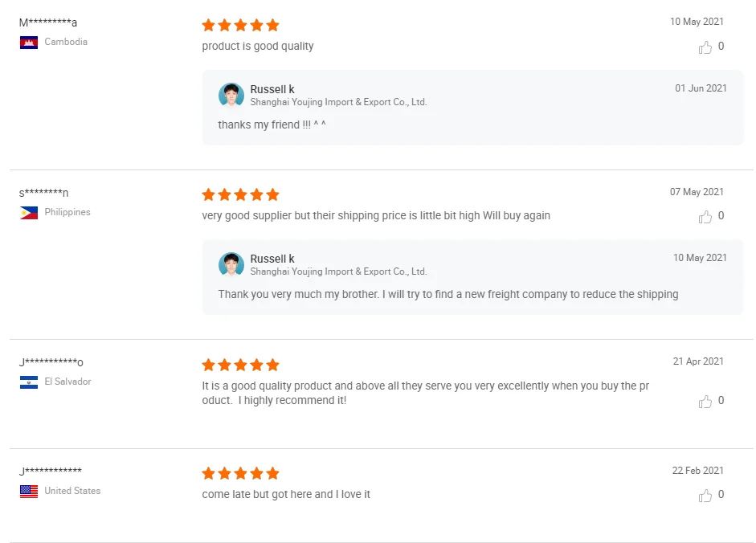The width and height of the screenshot is (756, 543).
Task: Click the 'come late but got here' review
Action: pyautogui.click(x=286, y=495)
